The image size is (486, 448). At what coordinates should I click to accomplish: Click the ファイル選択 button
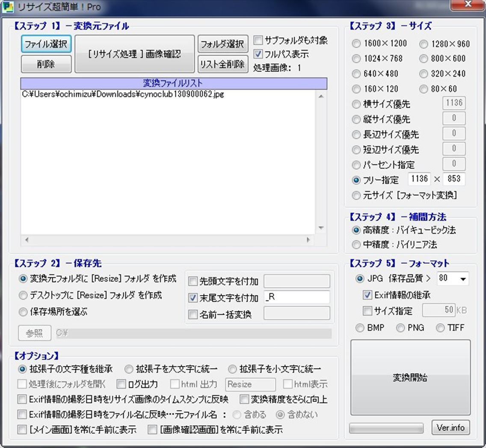[x=46, y=44]
